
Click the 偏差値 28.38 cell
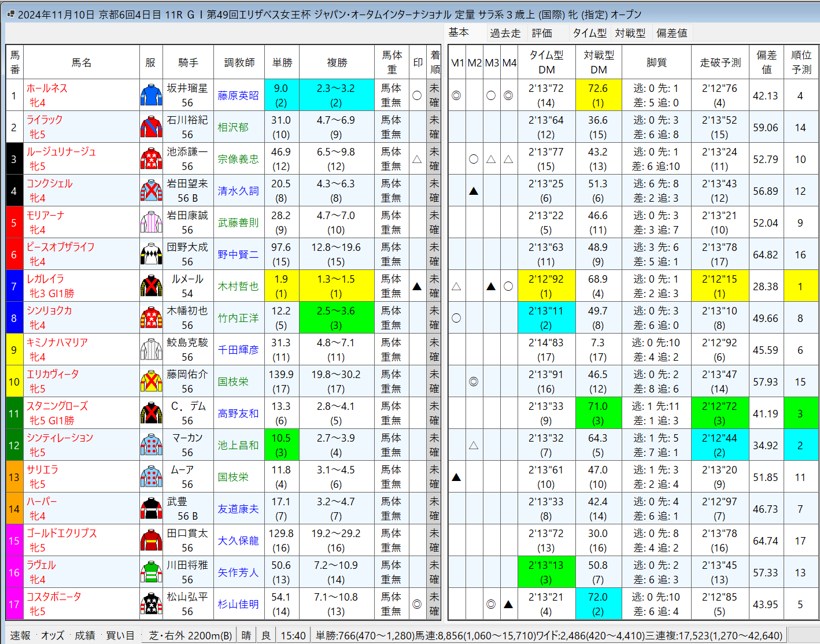coord(766,286)
